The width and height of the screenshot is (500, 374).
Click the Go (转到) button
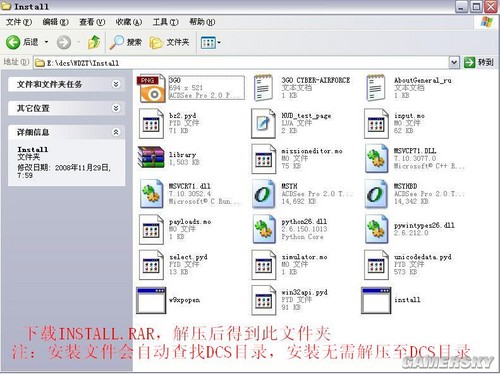point(479,62)
